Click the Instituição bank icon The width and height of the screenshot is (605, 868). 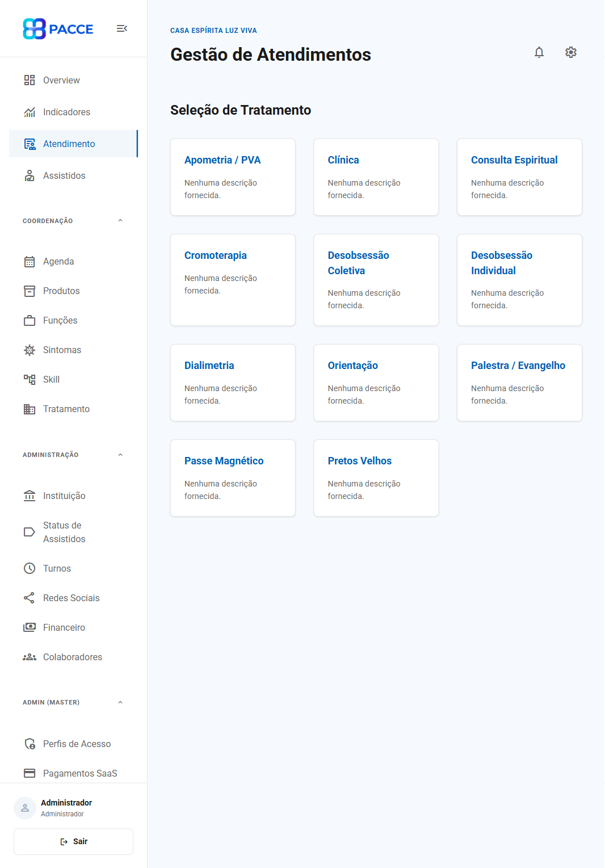tap(30, 496)
